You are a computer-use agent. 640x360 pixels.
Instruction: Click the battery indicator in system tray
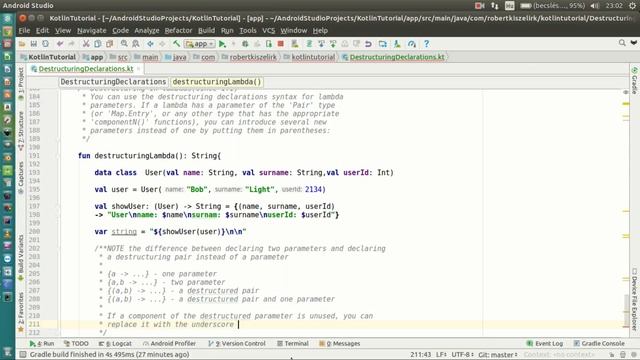pyautogui.click(x=553, y=6)
